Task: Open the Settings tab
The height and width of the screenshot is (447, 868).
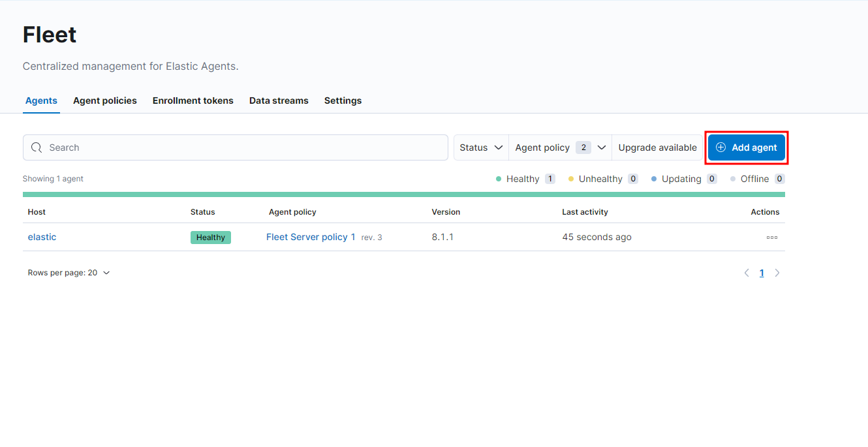Action: (x=343, y=100)
